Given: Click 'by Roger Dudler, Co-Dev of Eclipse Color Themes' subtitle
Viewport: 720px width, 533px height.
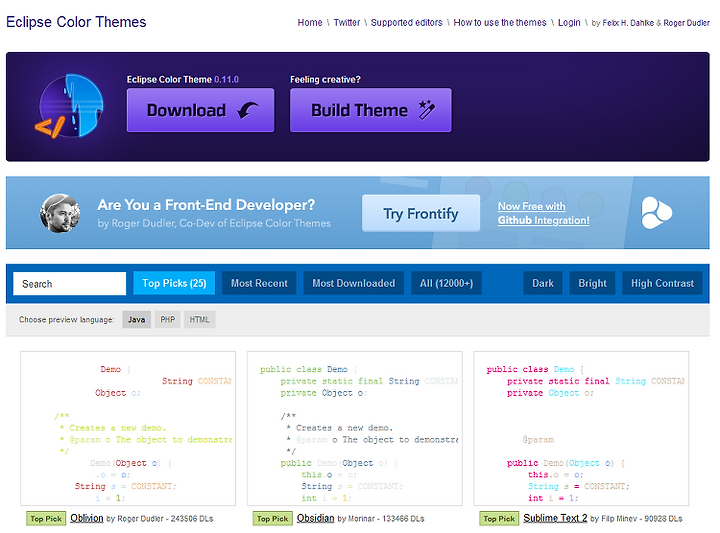Looking at the screenshot, I should pyautogui.click(x=214, y=224).
